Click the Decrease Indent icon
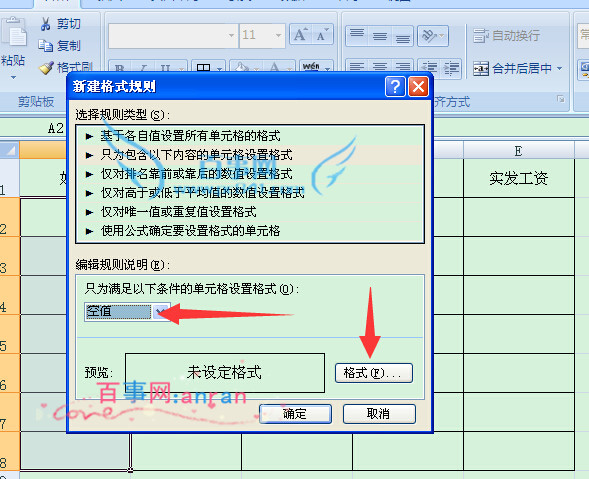 coord(429,68)
